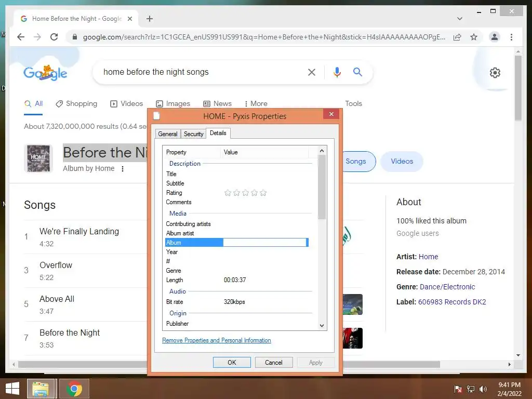The height and width of the screenshot is (399, 532).
Task: Expand the More search filters
Action: coord(256,103)
